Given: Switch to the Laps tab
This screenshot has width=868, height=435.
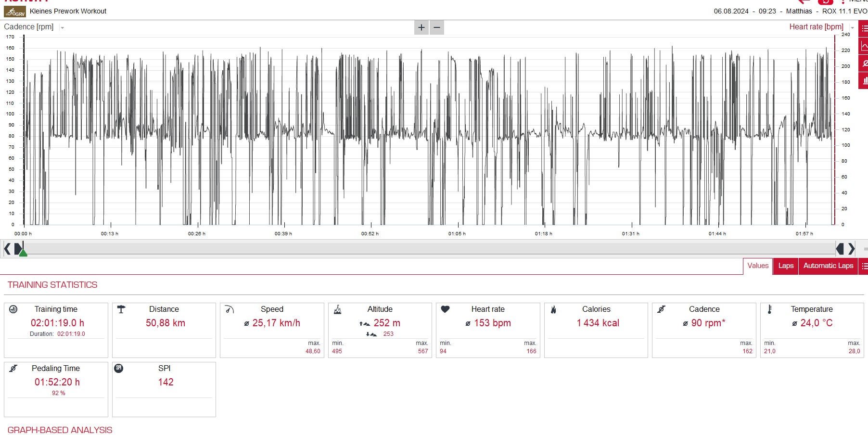Looking at the screenshot, I should click(786, 266).
